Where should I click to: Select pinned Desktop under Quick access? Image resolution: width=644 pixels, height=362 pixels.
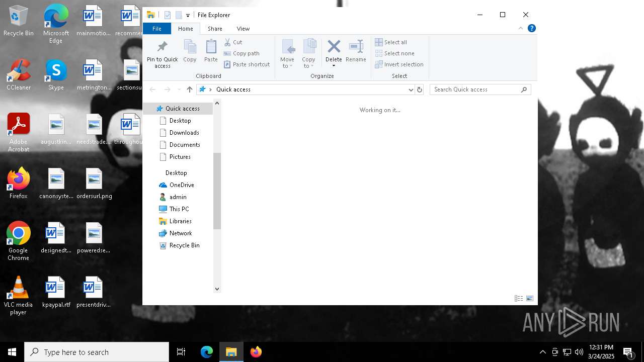(180, 121)
